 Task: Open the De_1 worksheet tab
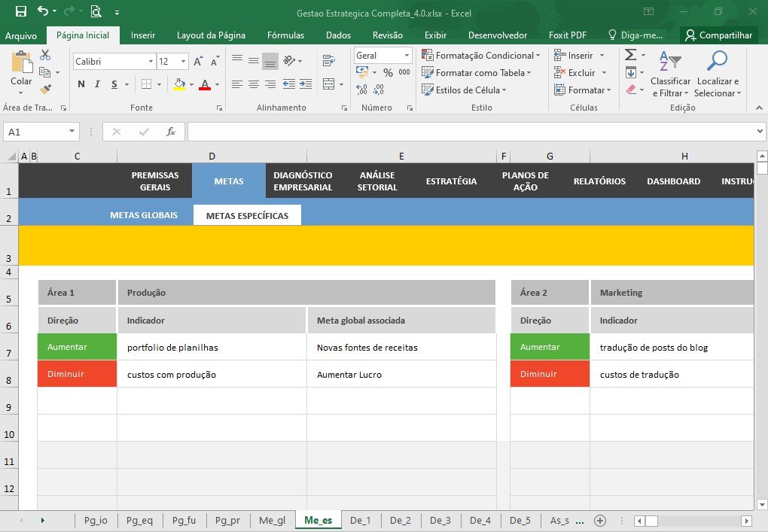click(361, 520)
